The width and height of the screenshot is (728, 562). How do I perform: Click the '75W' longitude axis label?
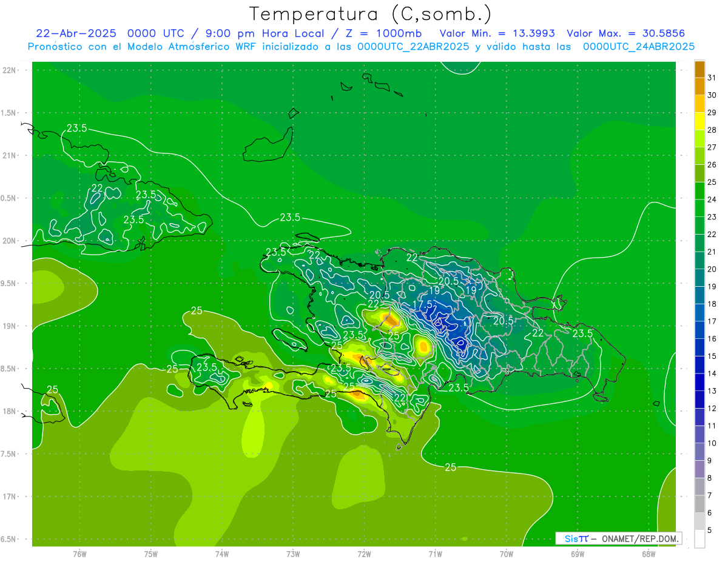click(x=151, y=554)
